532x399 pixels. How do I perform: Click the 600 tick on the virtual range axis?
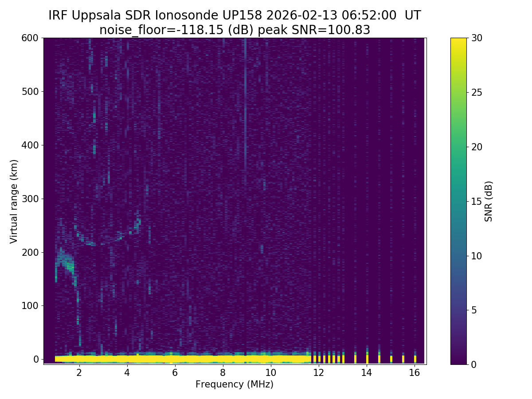(30, 38)
